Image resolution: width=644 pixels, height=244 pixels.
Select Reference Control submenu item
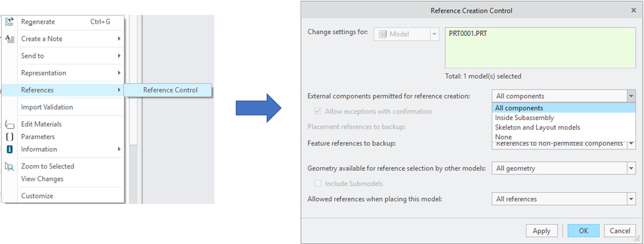pos(170,90)
